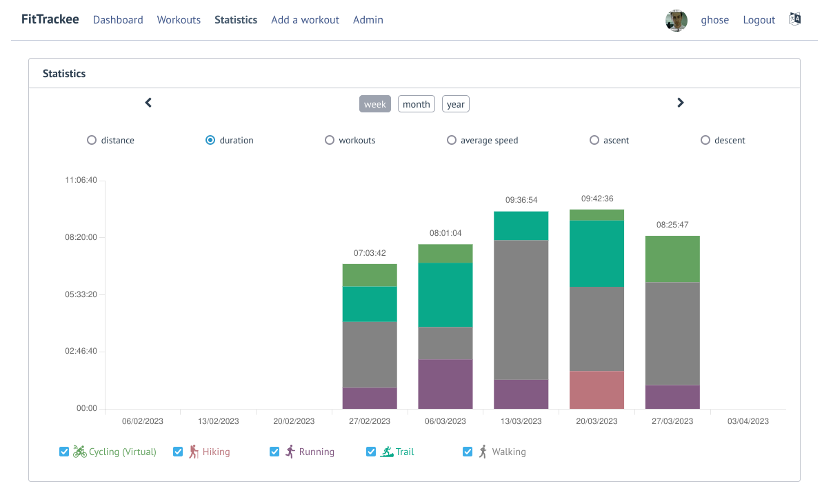Screen dimensions: 822x504
Task: Go to next period with right chevron
Action: [681, 103]
